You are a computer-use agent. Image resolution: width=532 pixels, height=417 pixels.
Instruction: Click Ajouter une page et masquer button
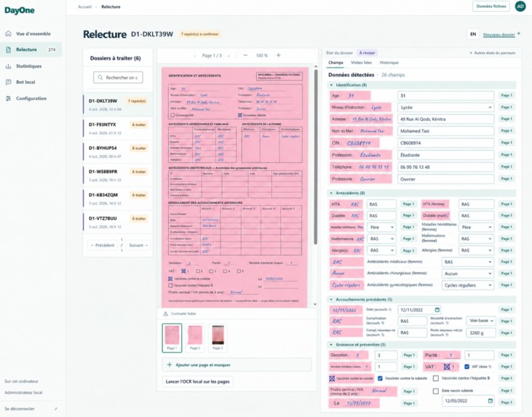click(237, 365)
